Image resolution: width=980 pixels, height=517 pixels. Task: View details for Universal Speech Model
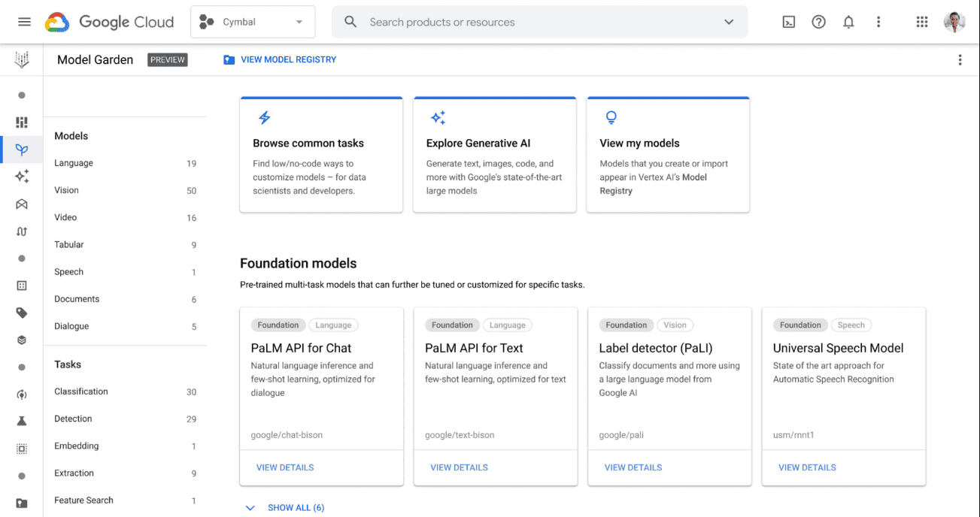[x=807, y=467]
